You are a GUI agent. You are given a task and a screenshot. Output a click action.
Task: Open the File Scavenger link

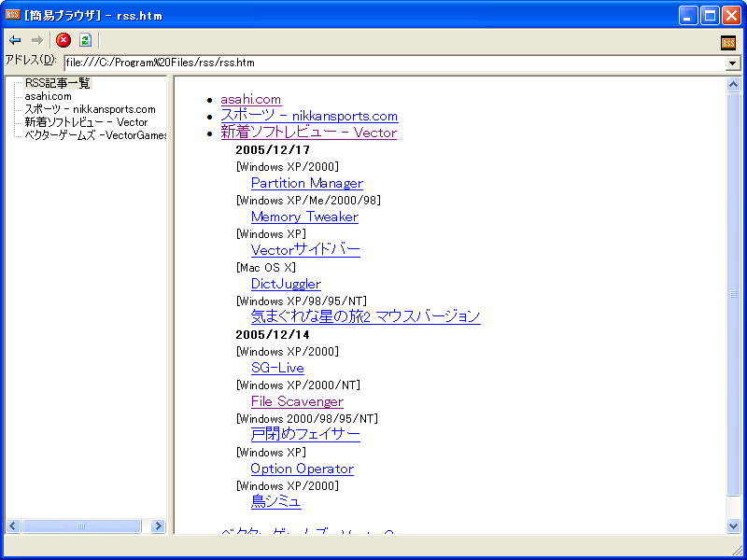(x=297, y=401)
